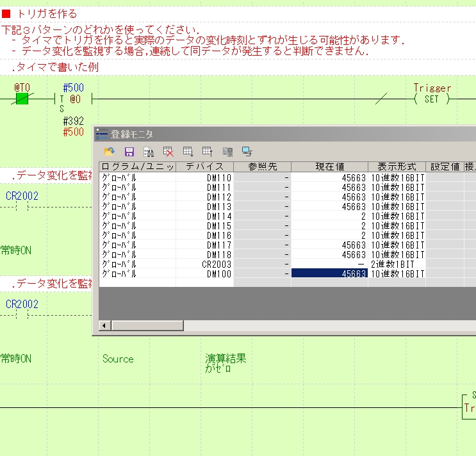Image resolution: width=476 pixels, height=456 pixels.
Task: Click the delete row icon with red X
Action: pos(168,152)
